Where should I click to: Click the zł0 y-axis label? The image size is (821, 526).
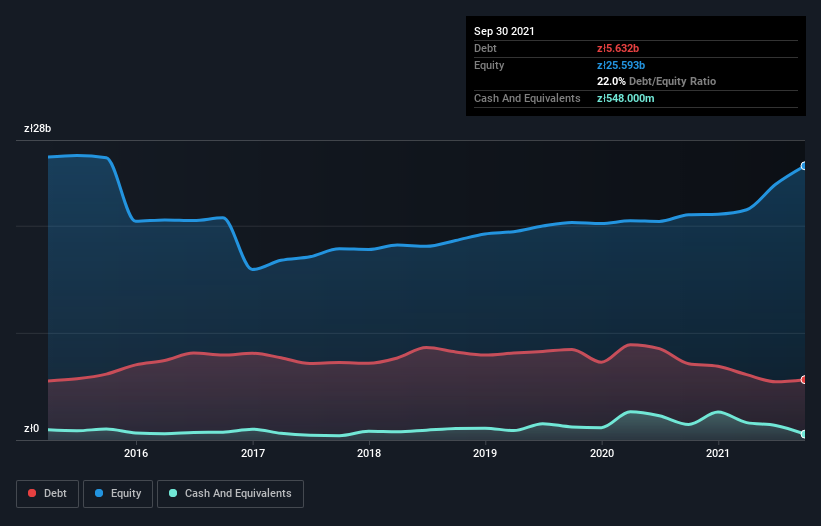(x=31, y=428)
